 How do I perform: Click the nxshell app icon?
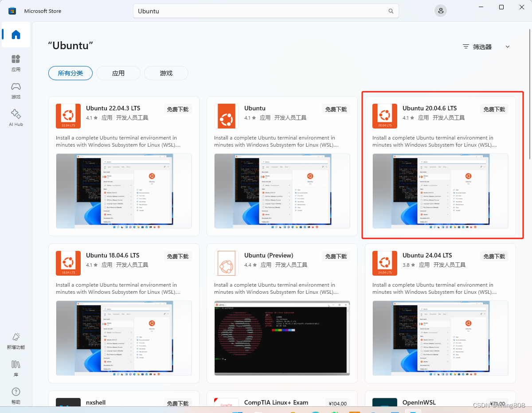[68, 402]
